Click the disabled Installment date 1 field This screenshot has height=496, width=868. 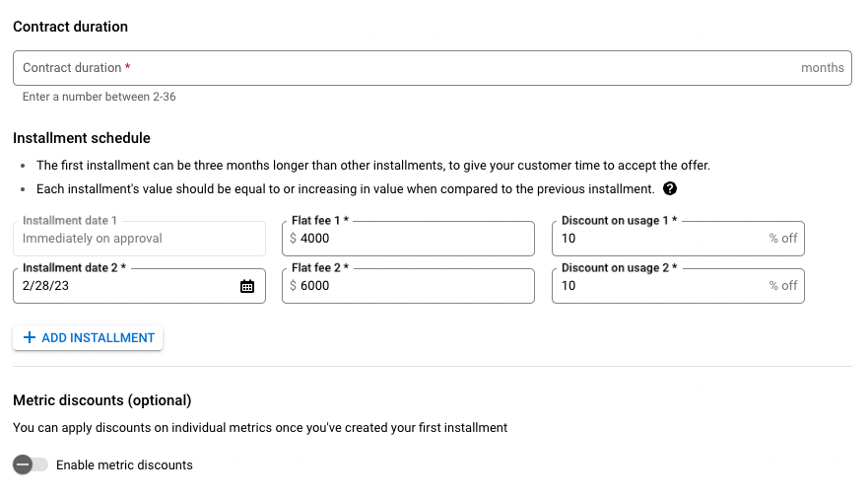coord(139,239)
